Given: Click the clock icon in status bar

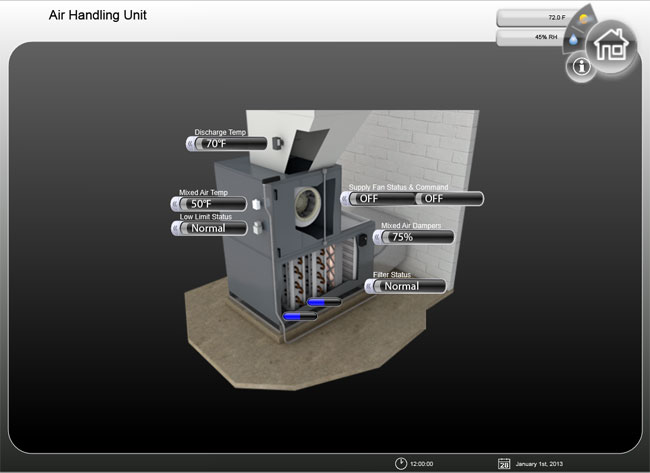Looking at the screenshot, I should click(x=401, y=463).
